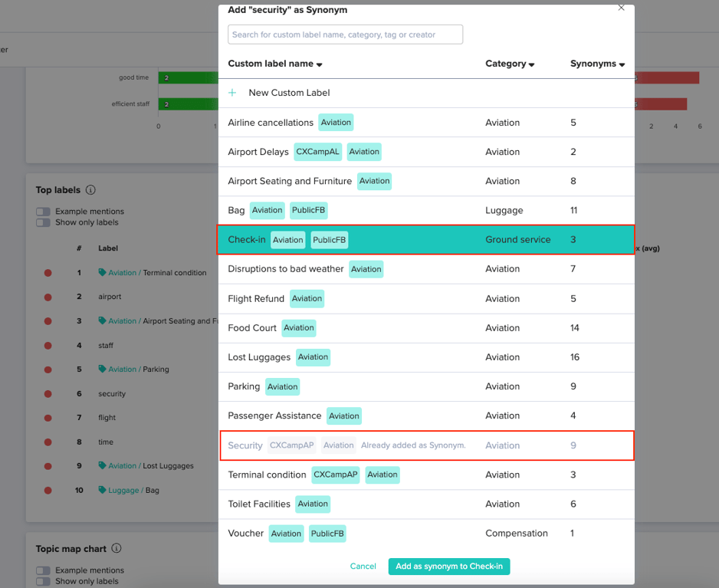Click the red dot beside the security label
This screenshot has height=588, width=719.
tap(48, 393)
